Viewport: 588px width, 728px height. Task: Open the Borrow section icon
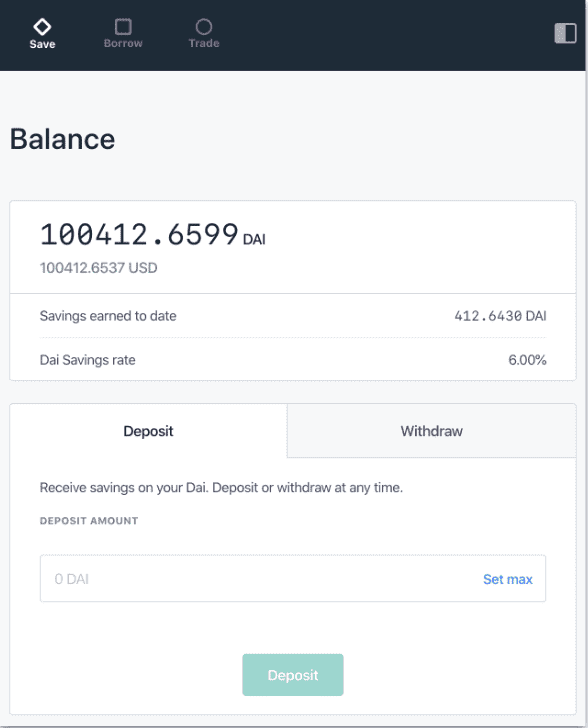[x=123, y=26]
